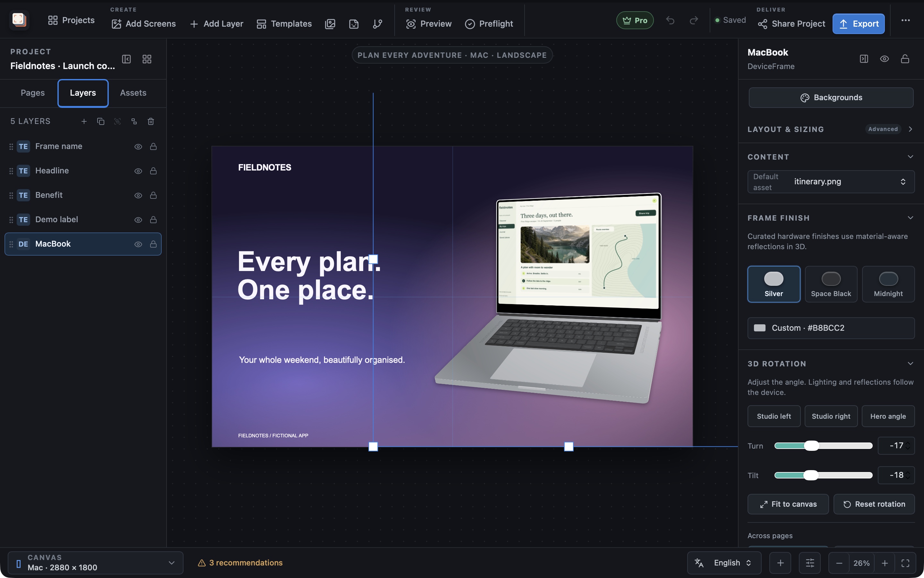Delete the selected layer with trash icon
Screen dimensions: 924x578
tap(151, 121)
